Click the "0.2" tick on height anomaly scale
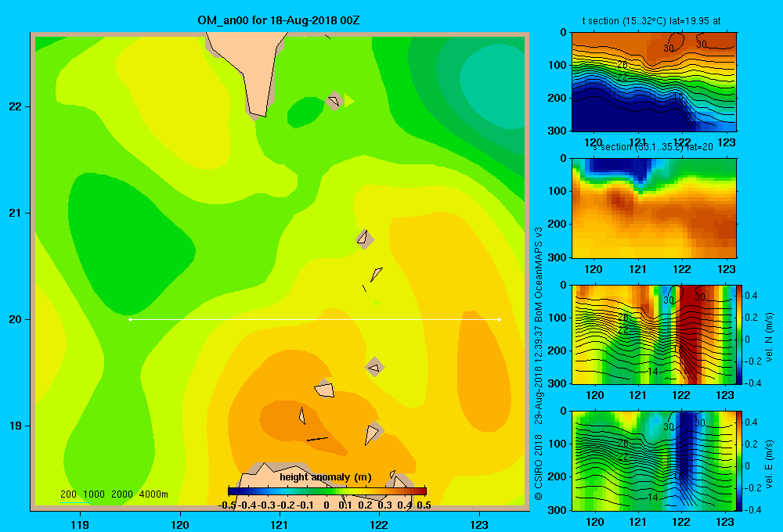The image size is (783, 532). coord(365,505)
